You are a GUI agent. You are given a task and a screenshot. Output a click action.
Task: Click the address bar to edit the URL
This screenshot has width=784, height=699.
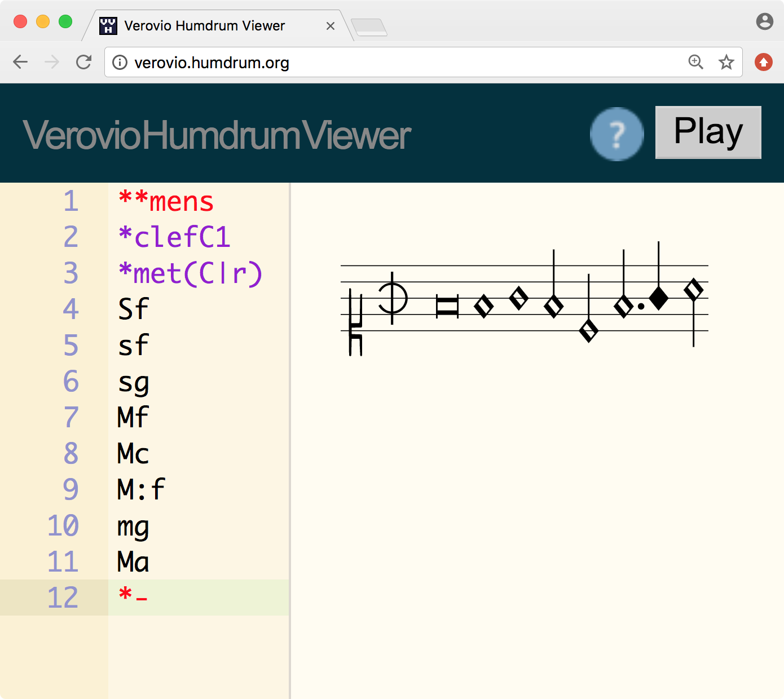pos(338,63)
